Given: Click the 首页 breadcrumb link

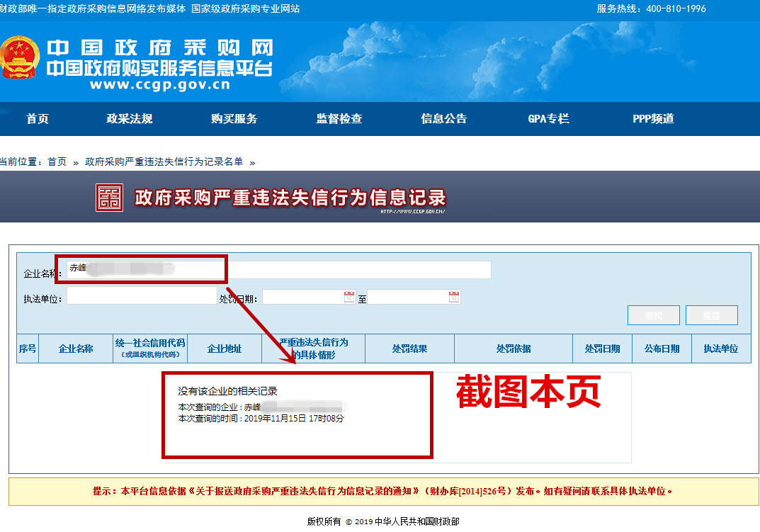Looking at the screenshot, I should pos(57,162).
